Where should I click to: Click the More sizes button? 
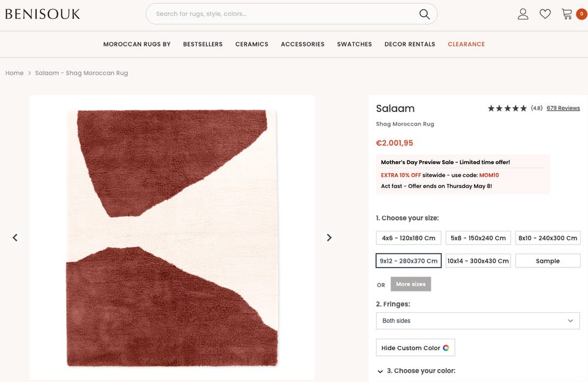pyautogui.click(x=411, y=284)
